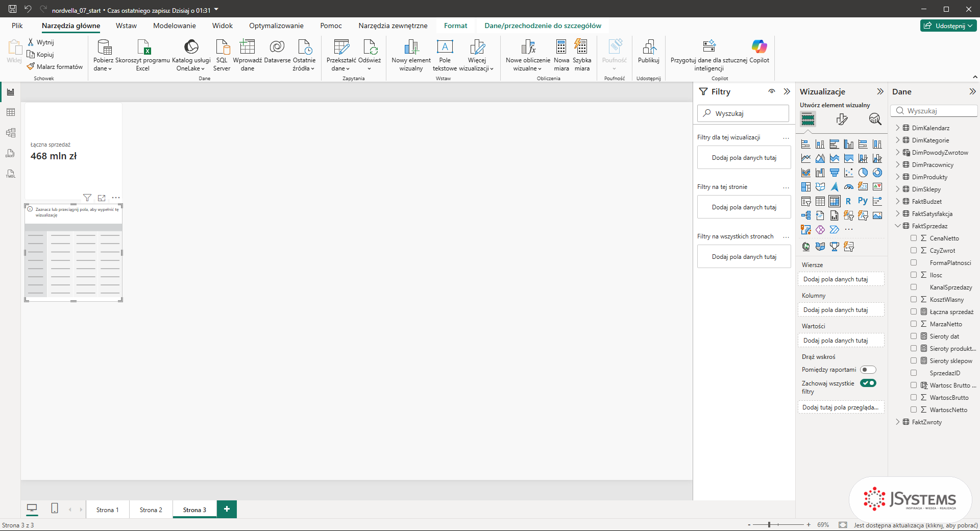Launch Copilot from the ribbon
This screenshot has height=531, width=980.
click(x=759, y=51)
